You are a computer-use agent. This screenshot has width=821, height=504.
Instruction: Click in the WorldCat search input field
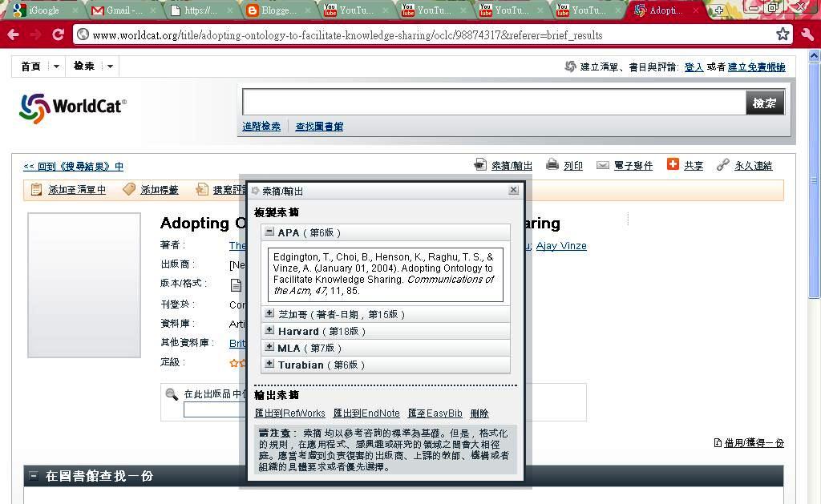(494, 103)
